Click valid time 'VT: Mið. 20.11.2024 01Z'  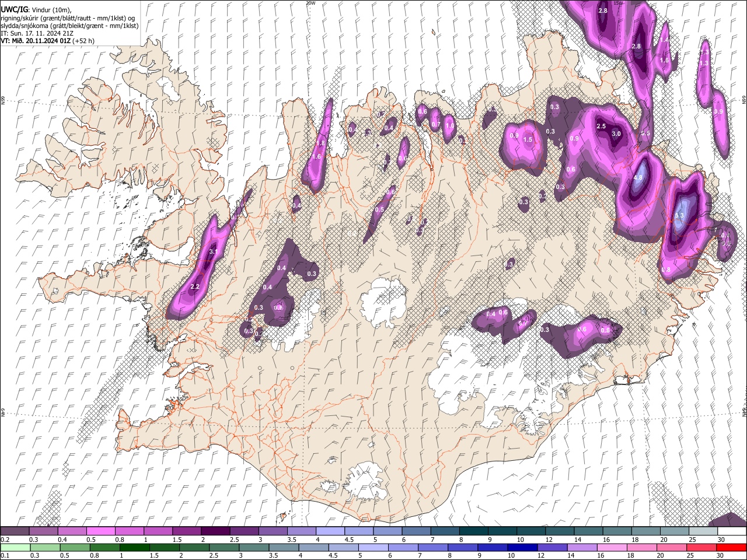point(36,41)
